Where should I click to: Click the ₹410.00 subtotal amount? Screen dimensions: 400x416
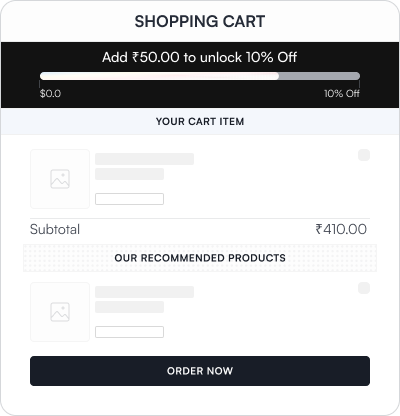(x=341, y=229)
